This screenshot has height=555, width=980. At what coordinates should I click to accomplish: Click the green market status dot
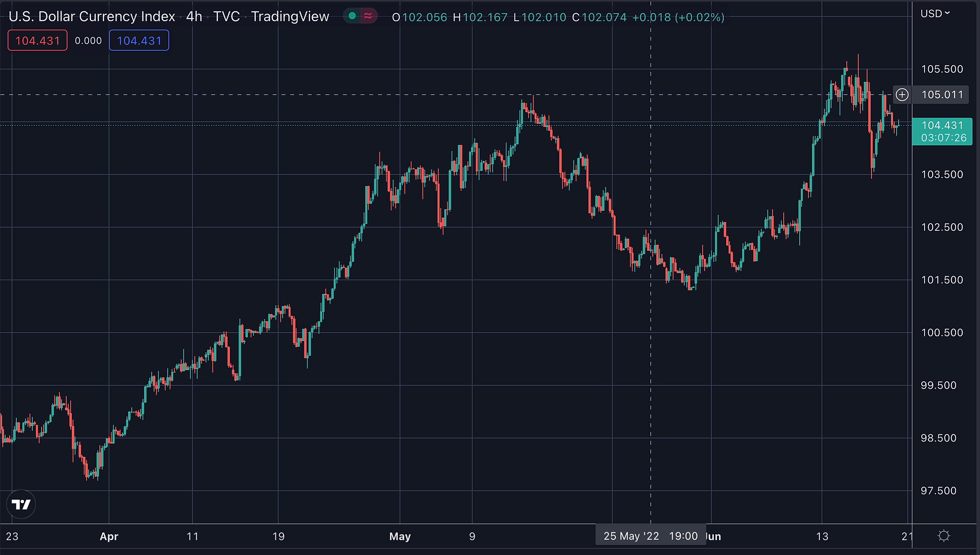click(352, 16)
